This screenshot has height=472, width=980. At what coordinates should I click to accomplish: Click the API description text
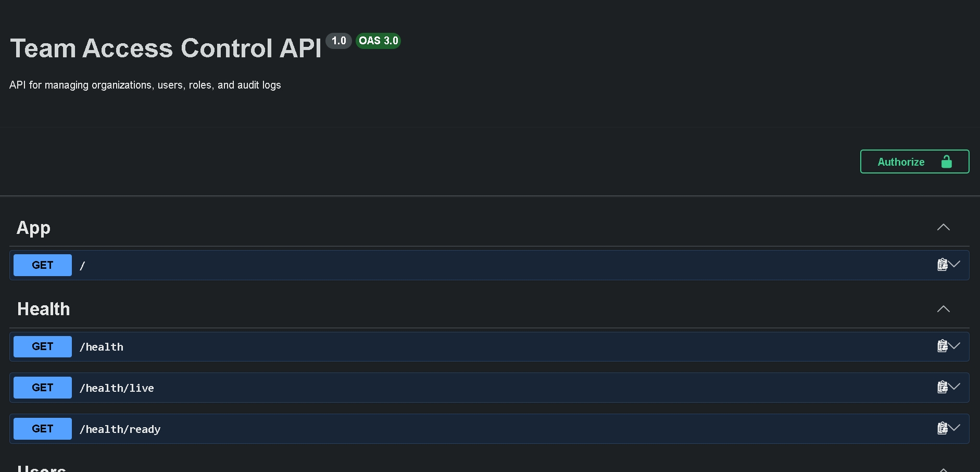(145, 85)
